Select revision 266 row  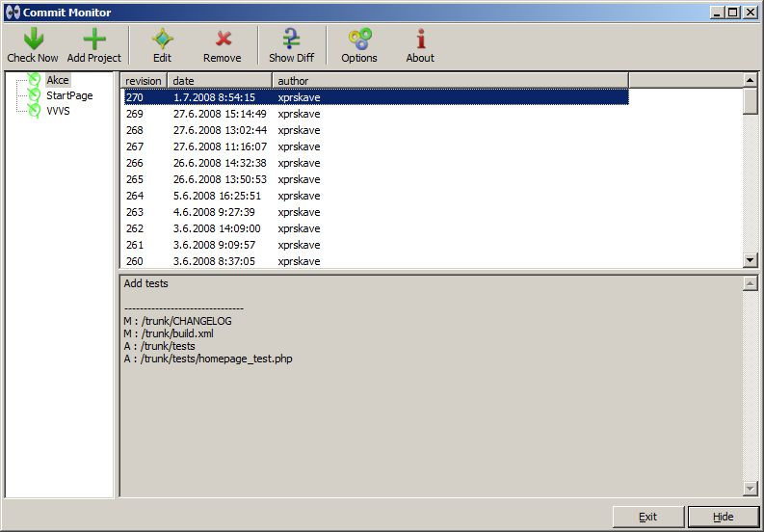point(376,163)
